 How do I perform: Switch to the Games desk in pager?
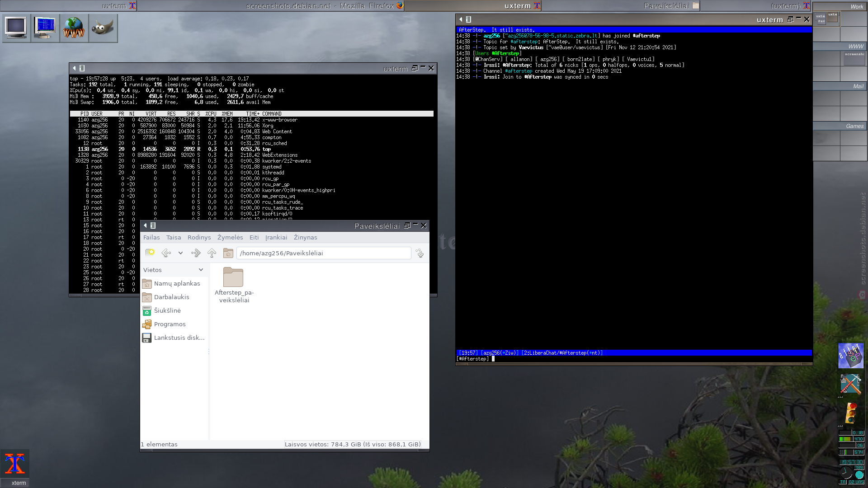(839, 126)
